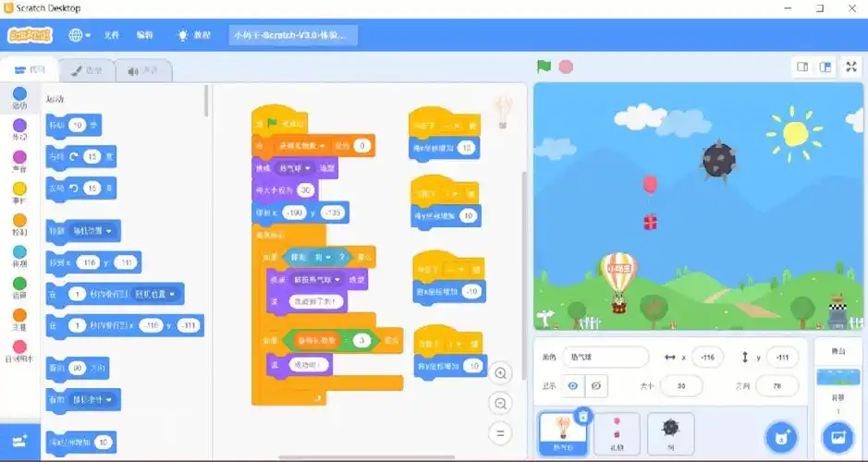Select the yellow Events category
This screenshot has height=462, width=868.
pyautogui.click(x=19, y=192)
